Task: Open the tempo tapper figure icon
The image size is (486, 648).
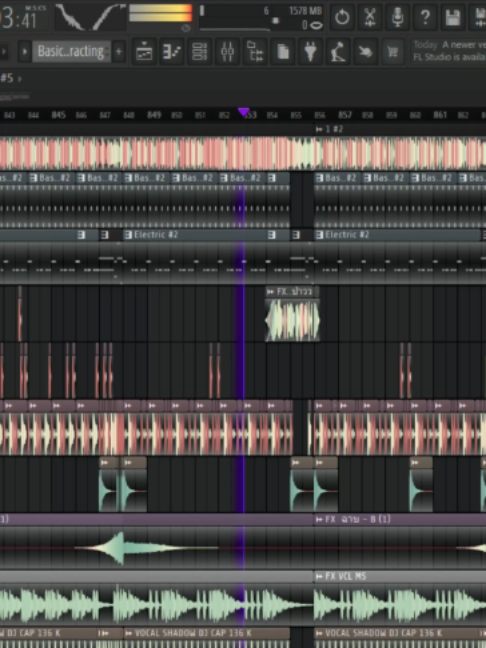Action: [338, 52]
